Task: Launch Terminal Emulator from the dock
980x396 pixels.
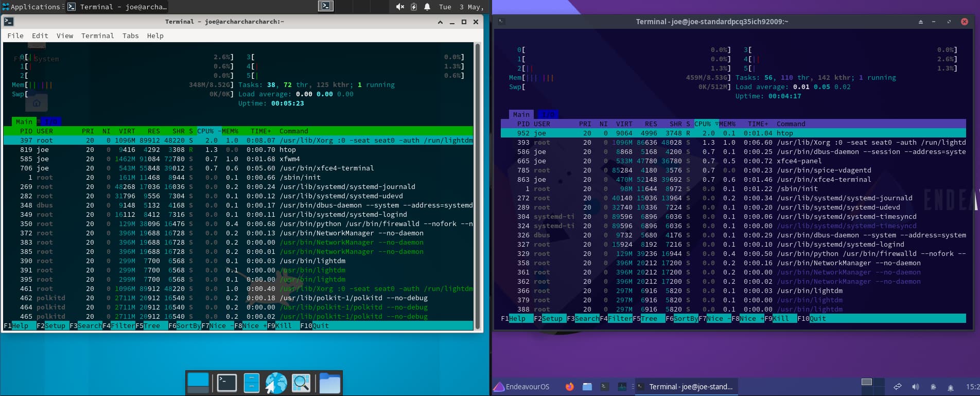Action: [x=226, y=383]
